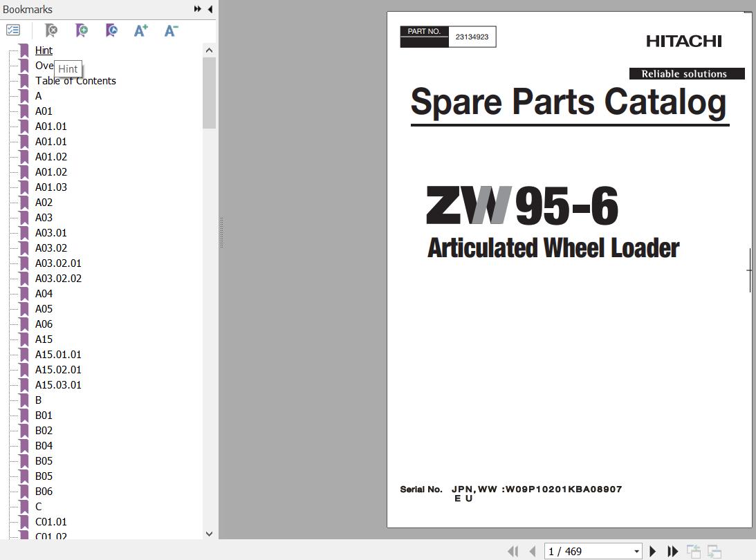756x560 pixels.
Task: Select bookmark A03.02
Action: tap(51, 248)
